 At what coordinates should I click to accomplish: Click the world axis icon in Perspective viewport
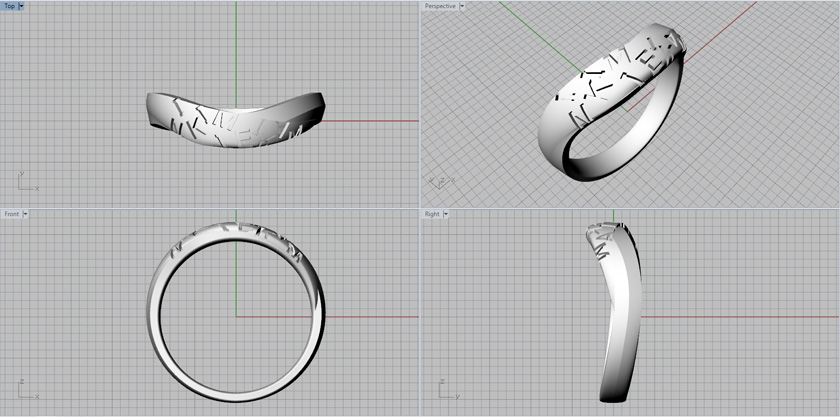tap(438, 181)
